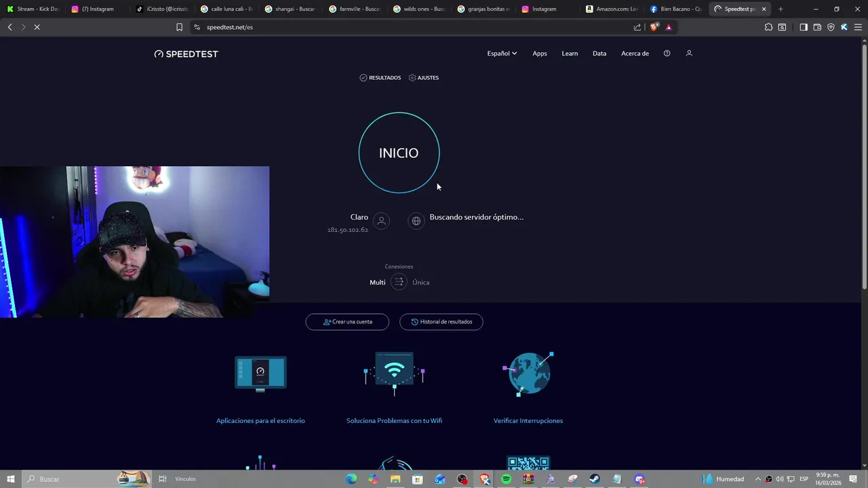Open the browser extensions puzzle icon
Screen dimensions: 868x488
[768, 27]
